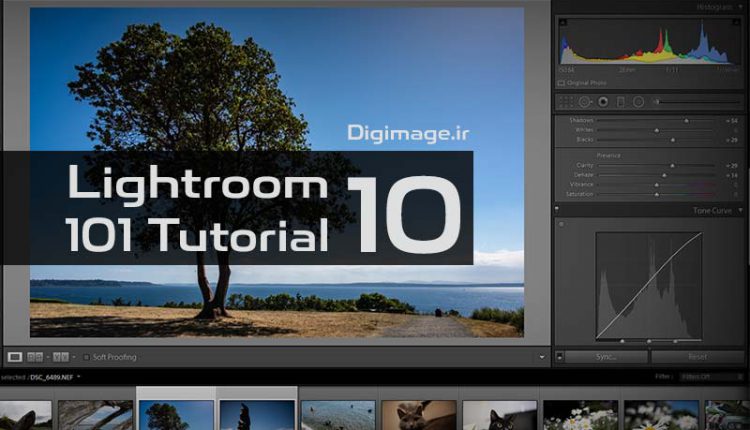Click the Tone Curve point target adjustment icon
Image resolution: width=750 pixels, height=430 pixels.
coord(560,225)
